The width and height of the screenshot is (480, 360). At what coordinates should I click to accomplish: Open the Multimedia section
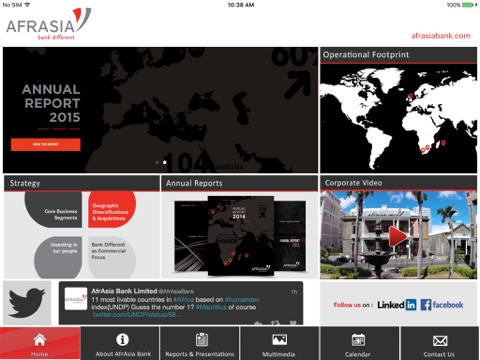tap(279, 343)
